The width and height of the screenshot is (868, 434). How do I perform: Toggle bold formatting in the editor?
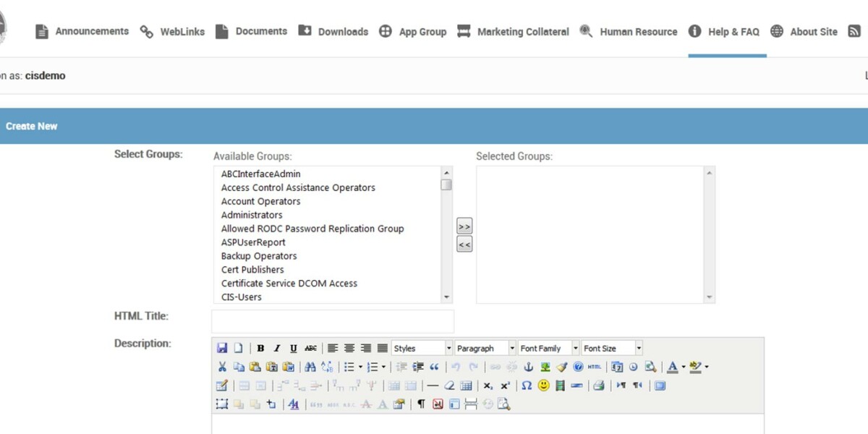pos(260,348)
